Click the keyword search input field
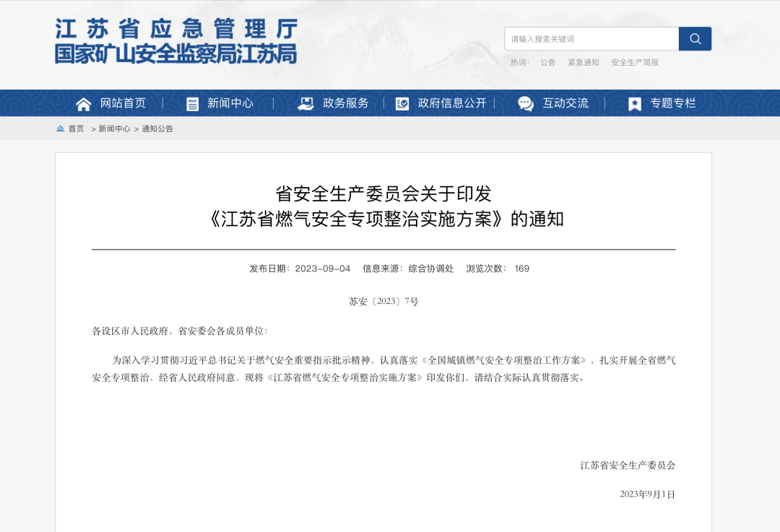The height and width of the screenshot is (532, 780). [591, 39]
